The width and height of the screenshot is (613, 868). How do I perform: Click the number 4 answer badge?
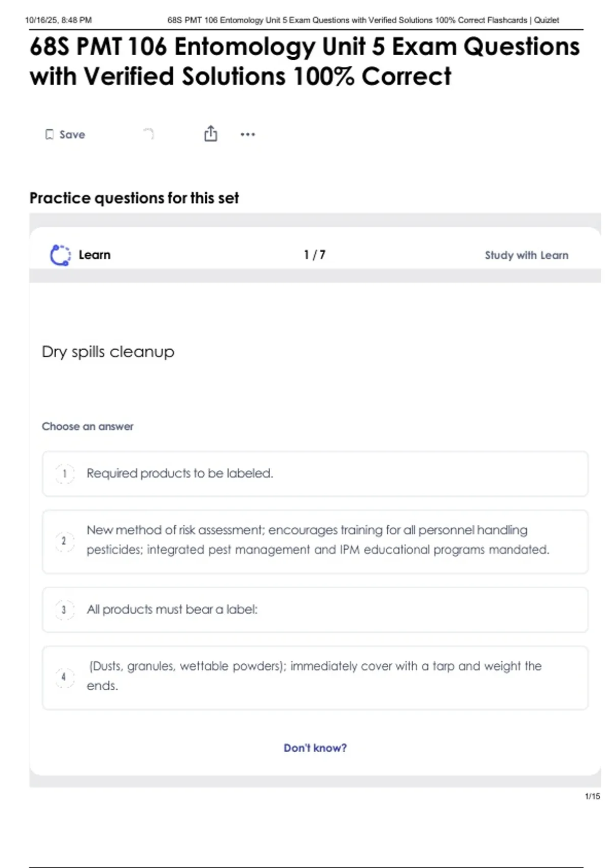tap(64, 677)
